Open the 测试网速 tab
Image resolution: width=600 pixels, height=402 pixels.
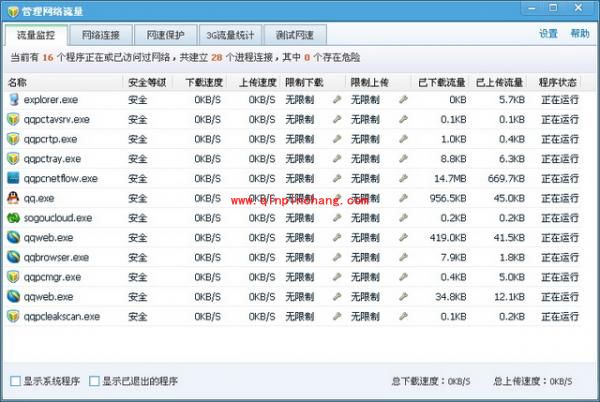pyautogui.click(x=295, y=35)
